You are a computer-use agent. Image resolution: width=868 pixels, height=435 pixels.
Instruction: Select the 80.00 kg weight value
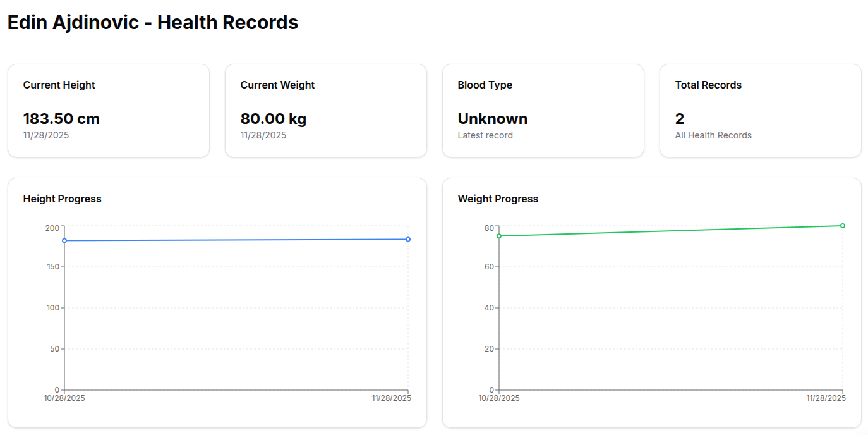(274, 119)
